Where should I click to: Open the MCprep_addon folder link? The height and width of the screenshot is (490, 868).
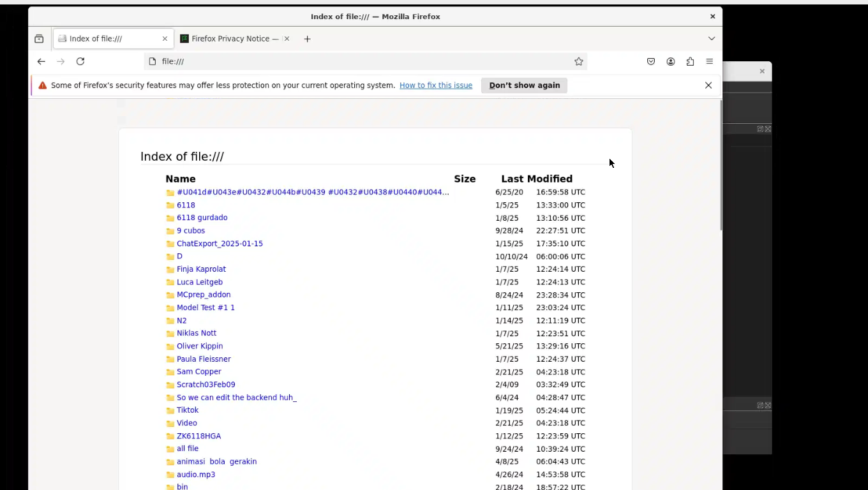coord(204,295)
